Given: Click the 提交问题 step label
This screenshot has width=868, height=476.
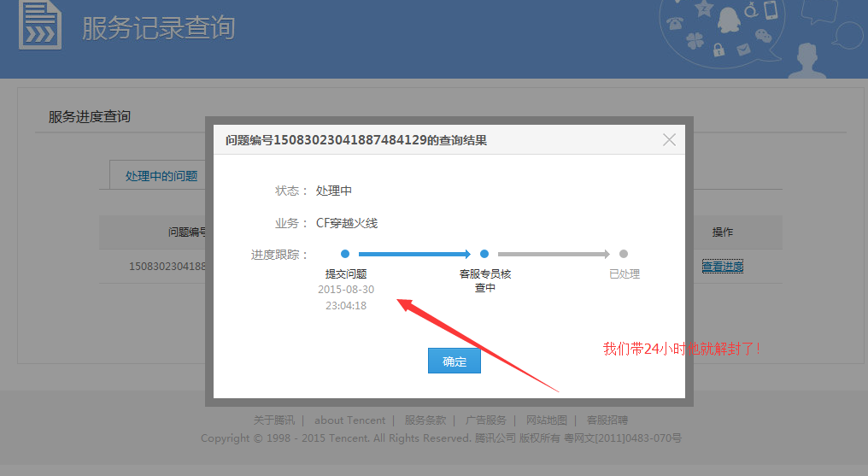Looking at the screenshot, I should click(x=346, y=274).
